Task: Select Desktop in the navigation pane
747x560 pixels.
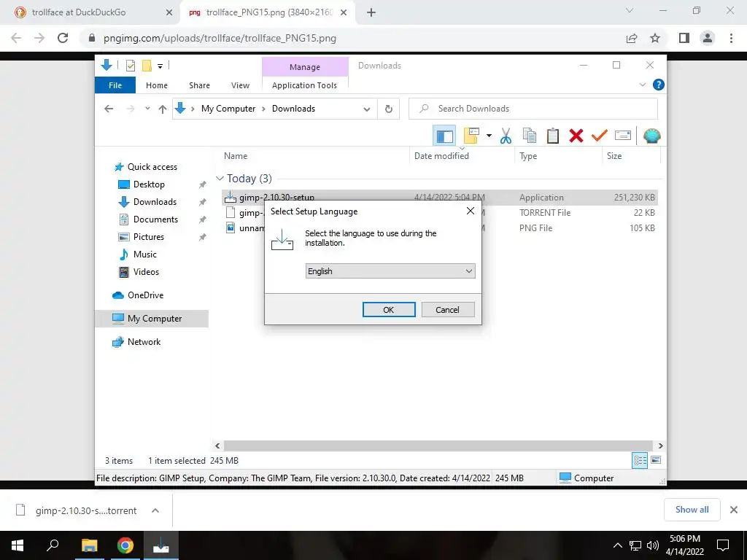Action: 149,184
